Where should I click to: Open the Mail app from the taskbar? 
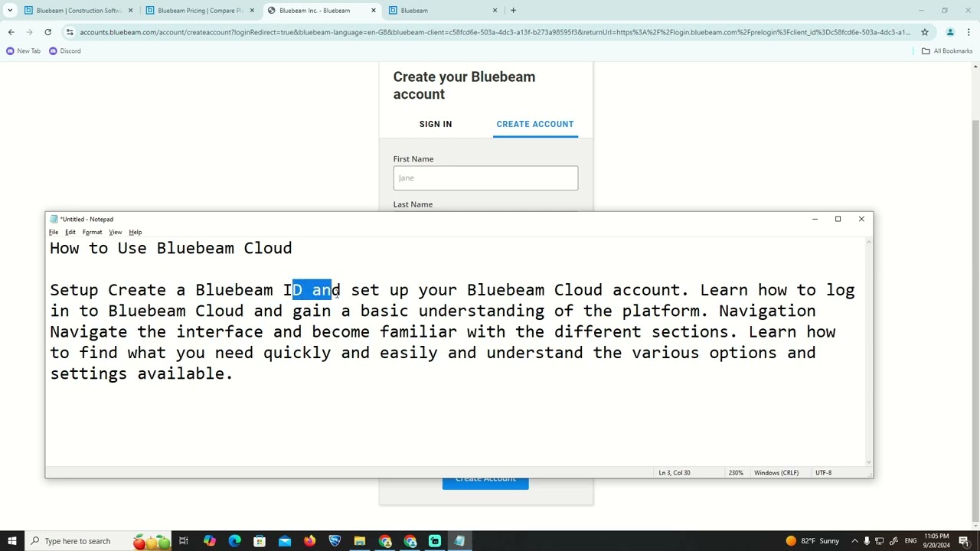[x=285, y=541]
